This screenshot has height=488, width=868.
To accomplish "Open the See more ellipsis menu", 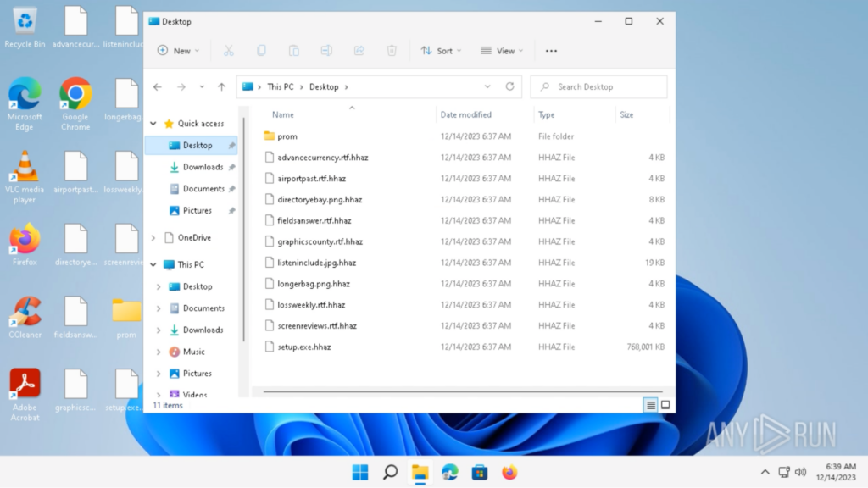I will 551,51.
